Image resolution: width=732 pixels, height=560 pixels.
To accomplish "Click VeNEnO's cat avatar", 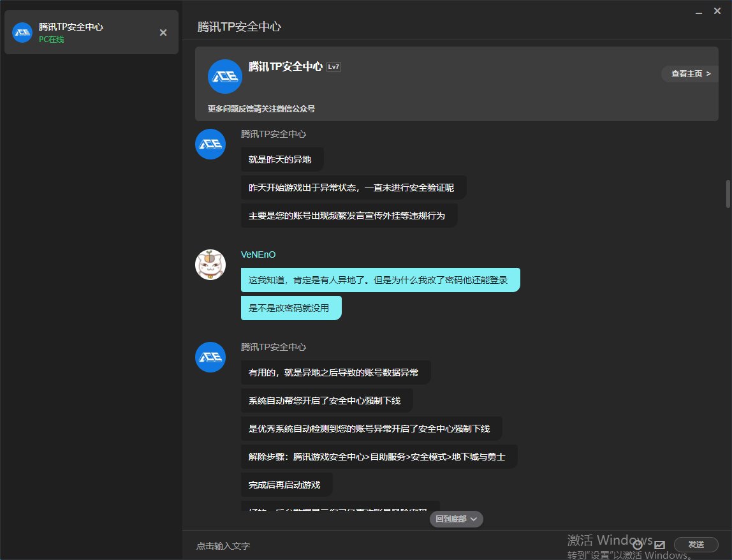I will [210, 264].
